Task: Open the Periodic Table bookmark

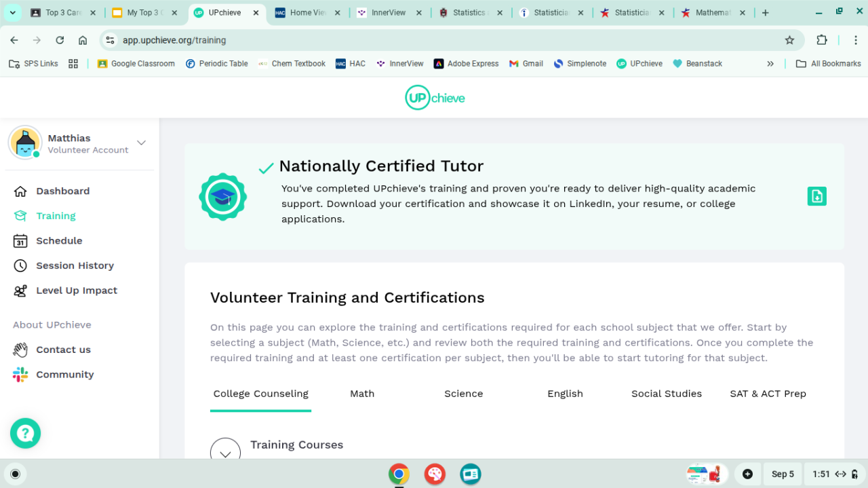Action: pyautogui.click(x=216, y=64)
